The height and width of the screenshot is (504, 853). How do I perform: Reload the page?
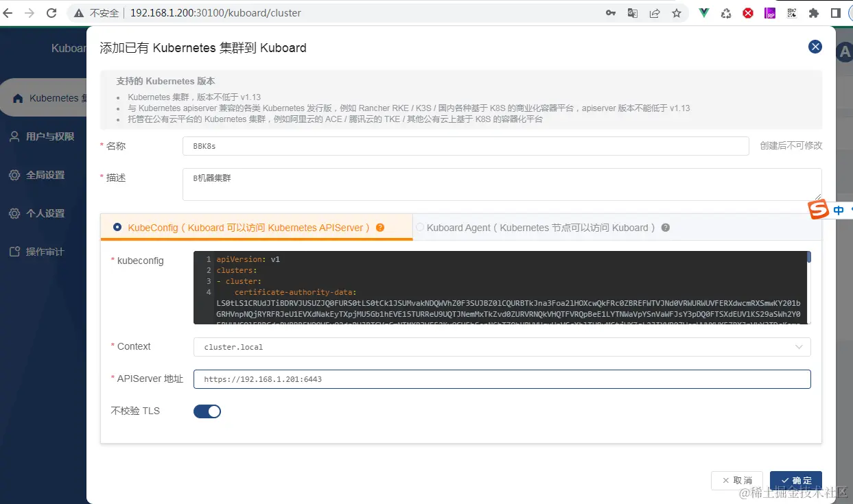52,13
